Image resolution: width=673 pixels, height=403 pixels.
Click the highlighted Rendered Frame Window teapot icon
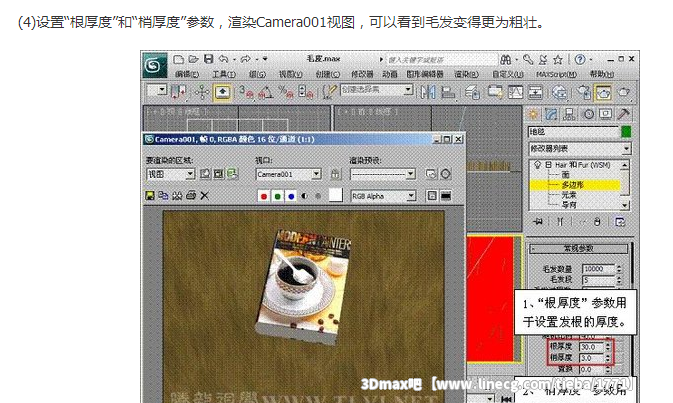pyautogui.click(x=603, y=92)
